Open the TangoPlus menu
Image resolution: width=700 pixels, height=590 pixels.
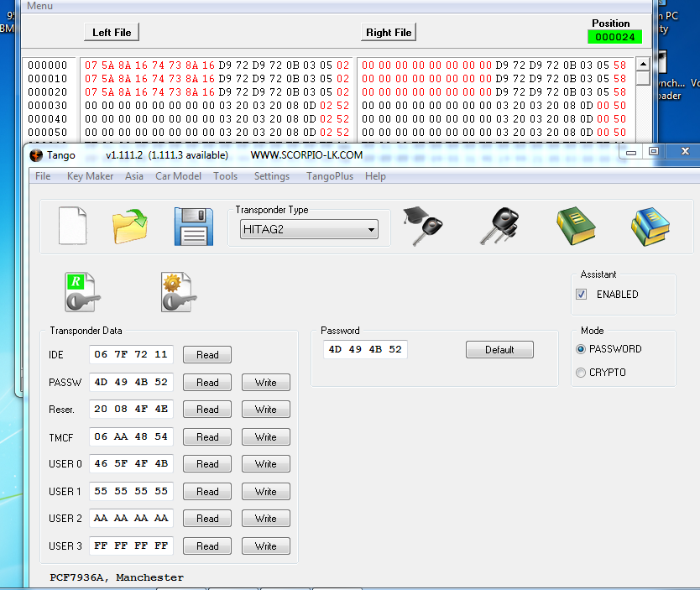pos(330,176)
